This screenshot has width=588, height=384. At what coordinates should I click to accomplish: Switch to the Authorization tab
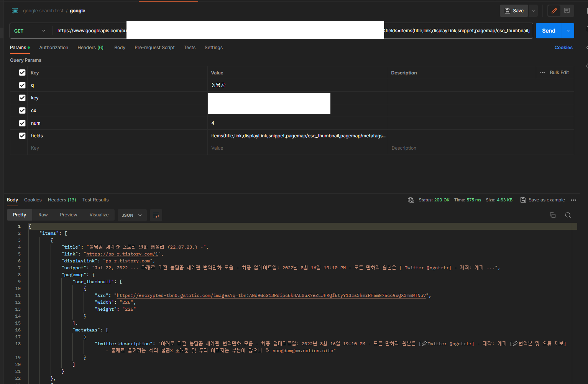[x=54, y=48]
